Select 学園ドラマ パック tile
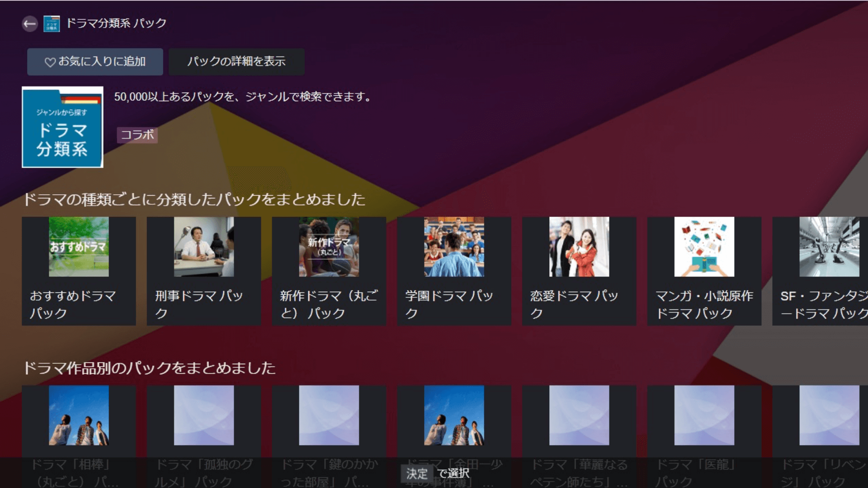The width and height of the screenshot is (868, 488). [454, 271]
